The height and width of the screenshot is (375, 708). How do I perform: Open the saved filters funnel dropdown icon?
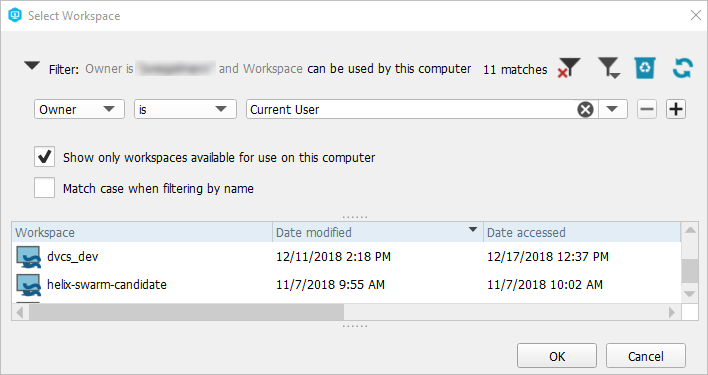(609, 68)
